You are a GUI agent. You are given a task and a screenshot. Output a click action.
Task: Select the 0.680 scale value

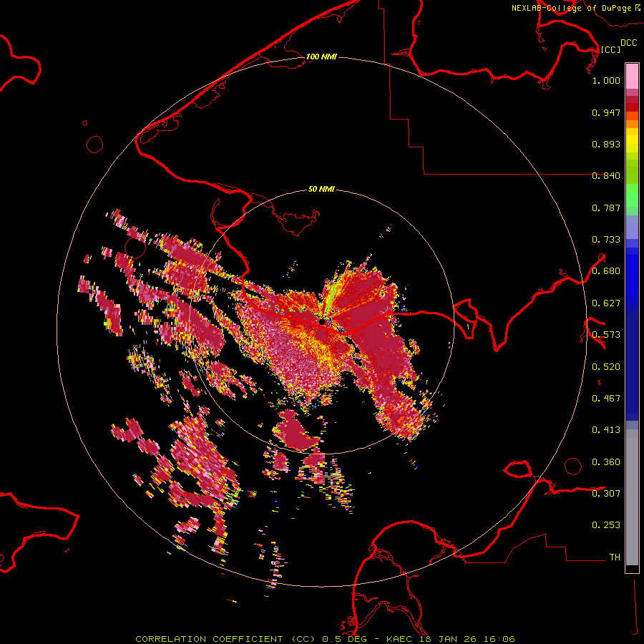tap(606, 271)
